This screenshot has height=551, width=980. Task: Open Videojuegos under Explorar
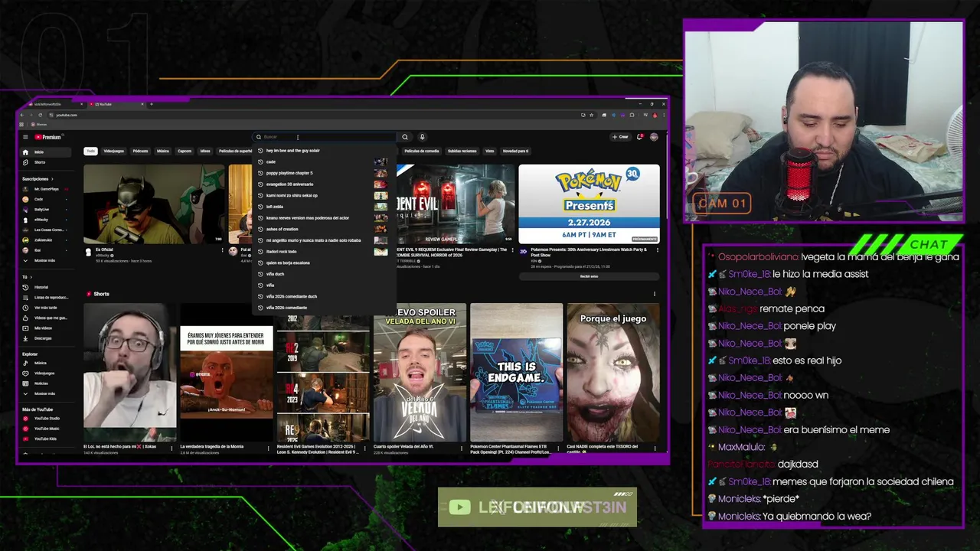tap(46, 373)
